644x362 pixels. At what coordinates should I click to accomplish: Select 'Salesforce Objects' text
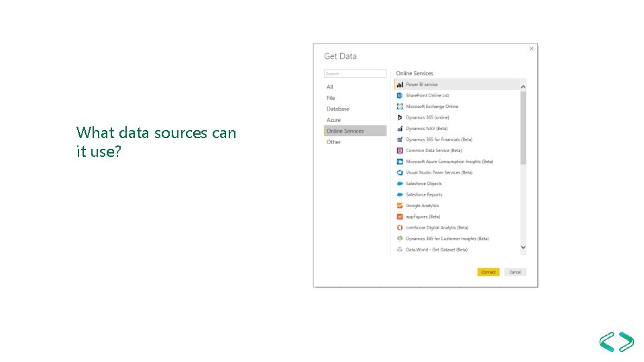(x=424, y=184)
